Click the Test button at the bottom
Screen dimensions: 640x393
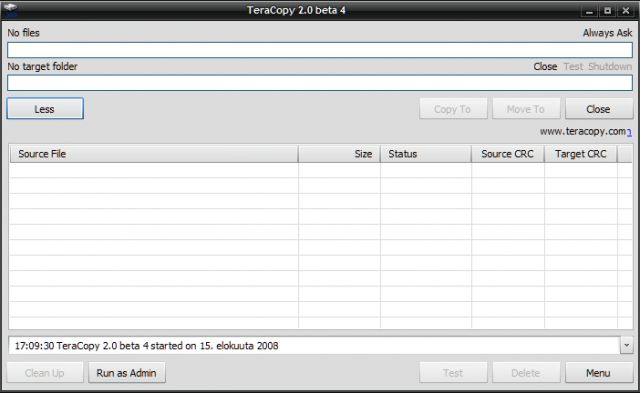(x=453, y=373)
